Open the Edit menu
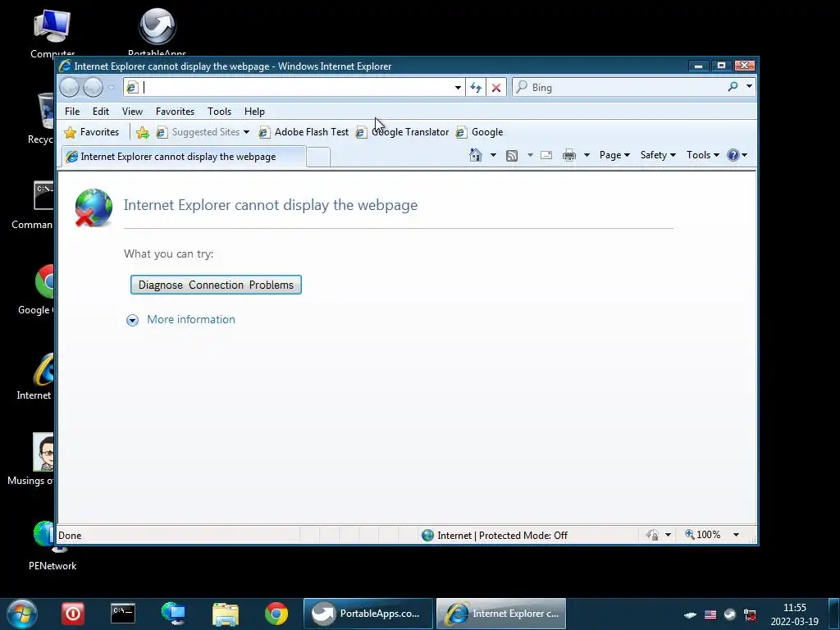 click(x=101, y=112)
